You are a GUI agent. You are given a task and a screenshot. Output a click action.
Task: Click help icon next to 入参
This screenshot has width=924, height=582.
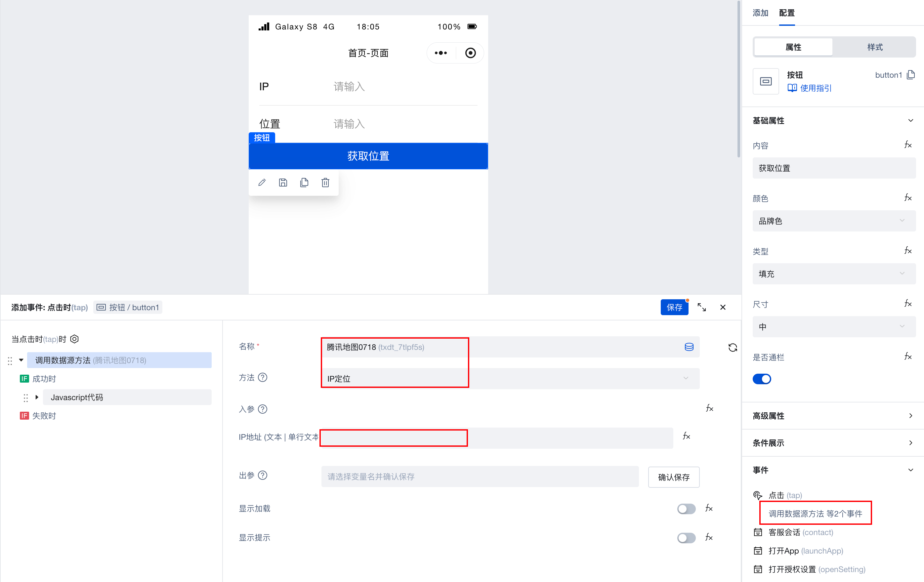(263, 409)
